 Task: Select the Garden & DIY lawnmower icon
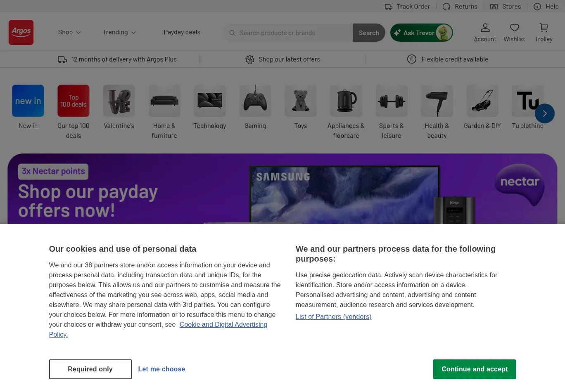[x=482, y=101]
